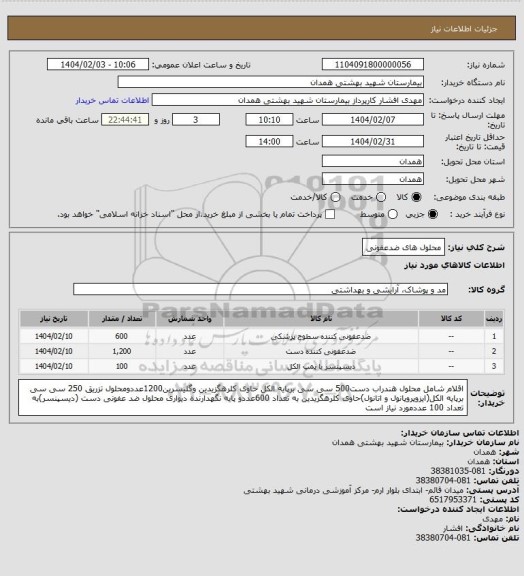Click need date 1404/02/10 in row 1
The height and width of the screenshot is (576, 524).
pos(54,336)
